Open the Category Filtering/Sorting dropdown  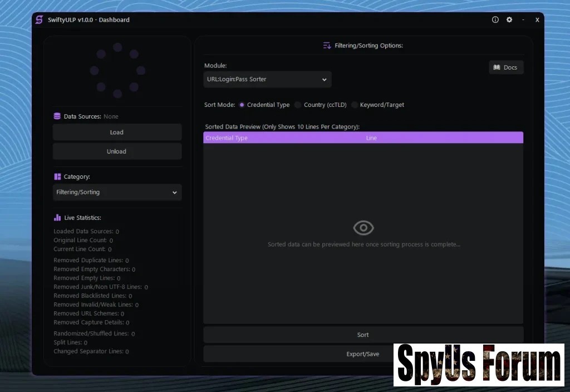click(x=117, y=192)
